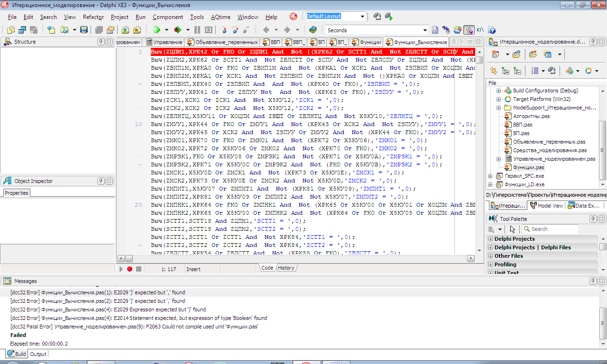Click the green Run button in toolbar
Screen dimensions: 607x364
click(157, 30)
